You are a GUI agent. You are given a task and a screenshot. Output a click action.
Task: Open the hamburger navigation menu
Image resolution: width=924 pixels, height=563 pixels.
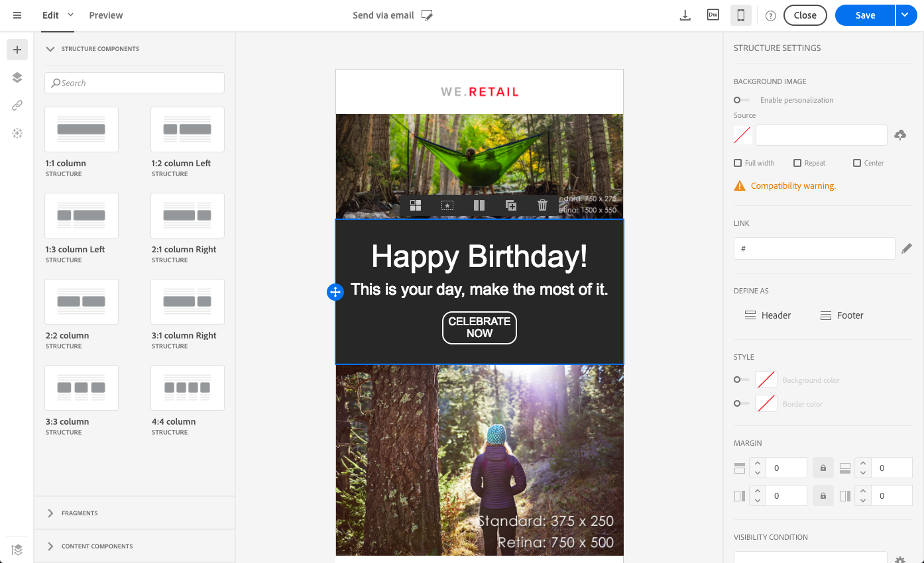click(17, 15)
